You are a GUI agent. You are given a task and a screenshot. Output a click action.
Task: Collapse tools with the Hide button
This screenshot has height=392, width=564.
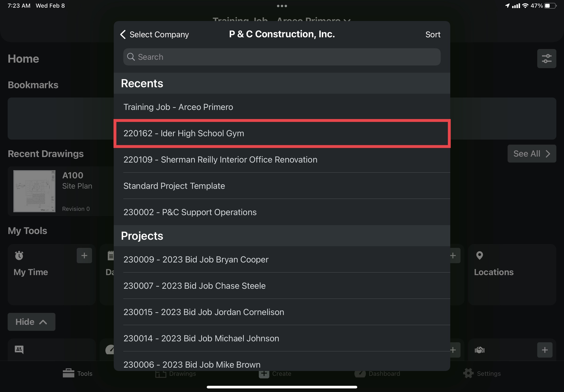[x=32, y=322]
